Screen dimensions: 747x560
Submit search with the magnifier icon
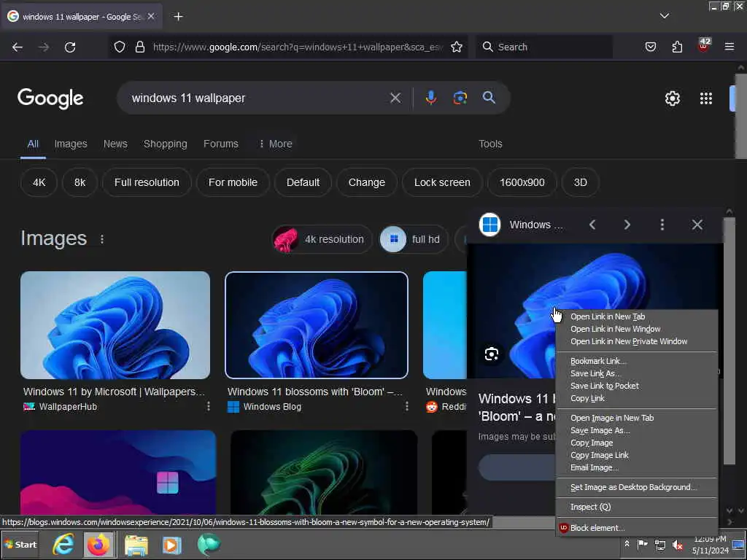pyautogui.click(x=489, y=98)
